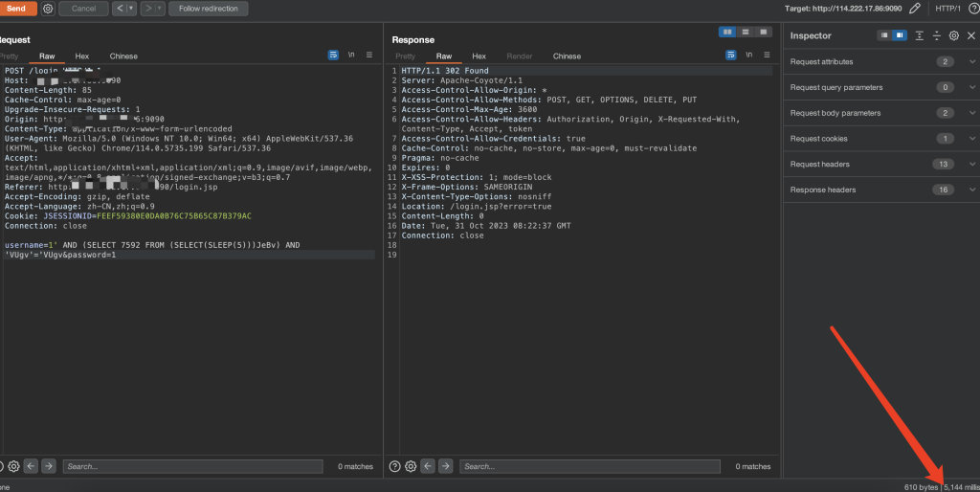980x492 pixels.
Task: Dock Inspector panel with left layout icon
Action: tap(883, 35)
